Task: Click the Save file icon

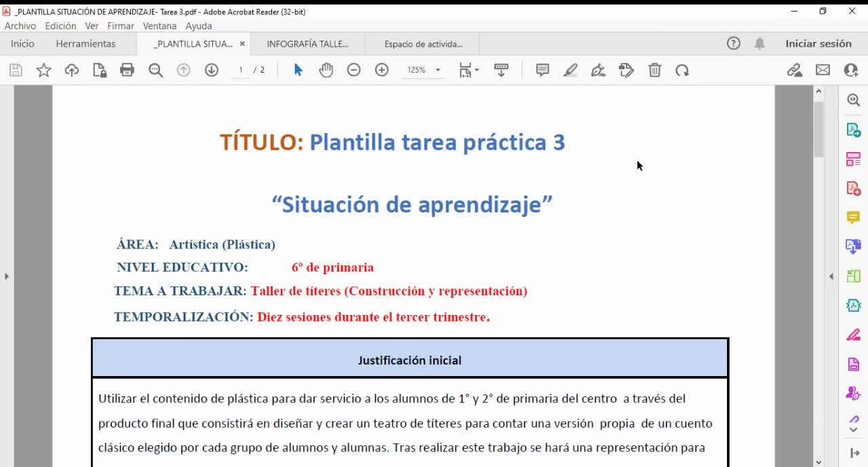Action: pos(16,70)
